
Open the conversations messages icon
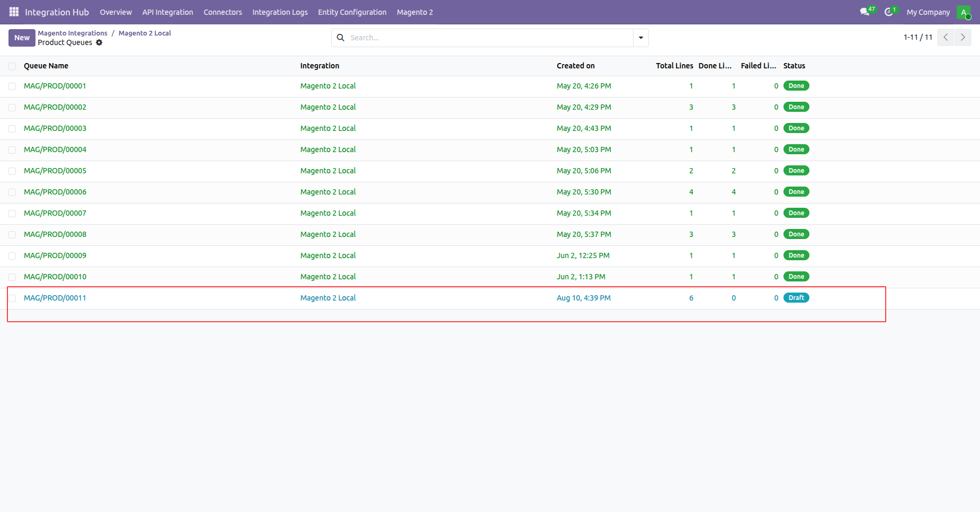pos(865,12)
